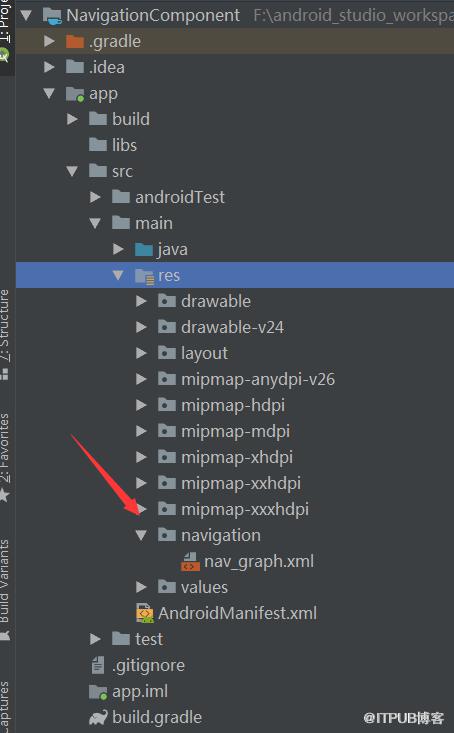Select the .gitignore file name
Viewport: 454px width, 733px height.
pyautogui.click(x=148, y=665)
